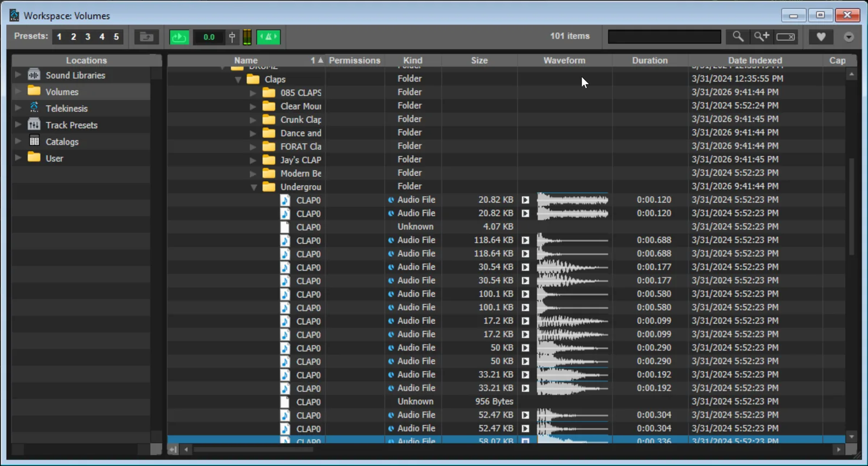Sort by the Kind column header
Screen dimensions: 868x466
pos(413,60)
